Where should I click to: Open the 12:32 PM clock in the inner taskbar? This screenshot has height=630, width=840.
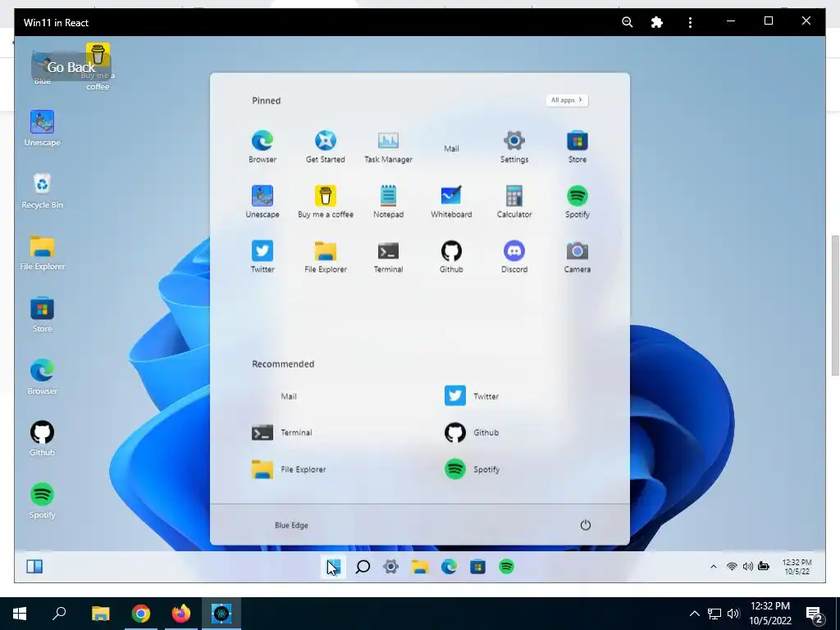(x=797, y=567)
